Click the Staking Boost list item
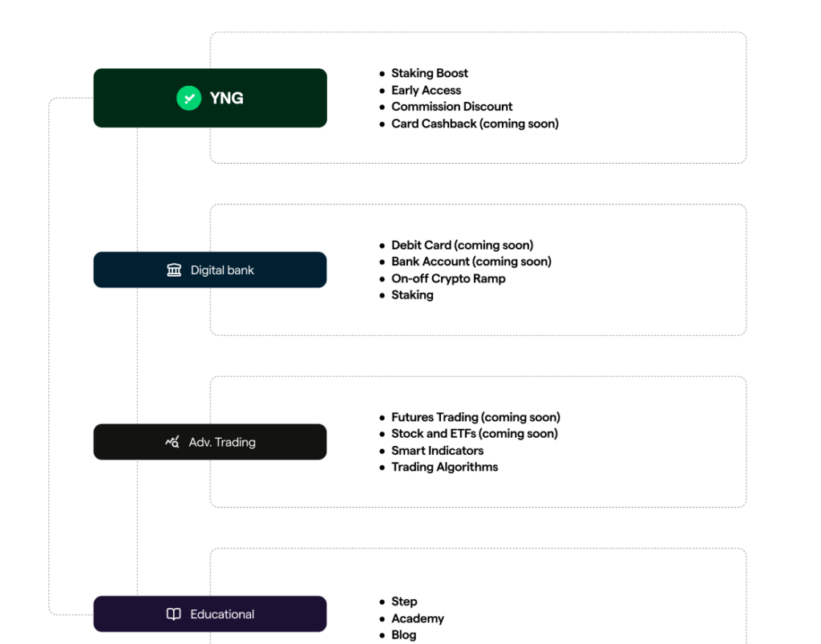 429,74
